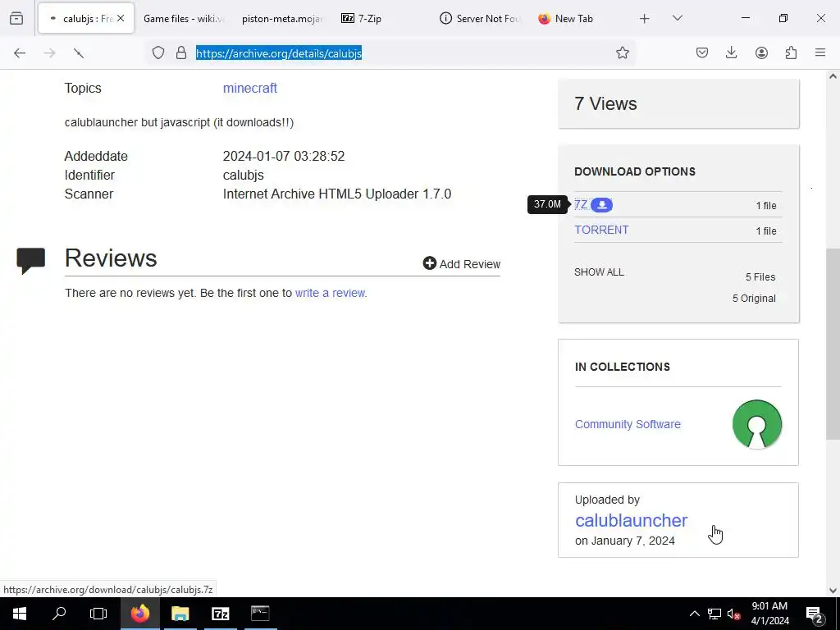840x630 pixels.
Task: Open 7-Zip from taskbar
Action: 220,614
